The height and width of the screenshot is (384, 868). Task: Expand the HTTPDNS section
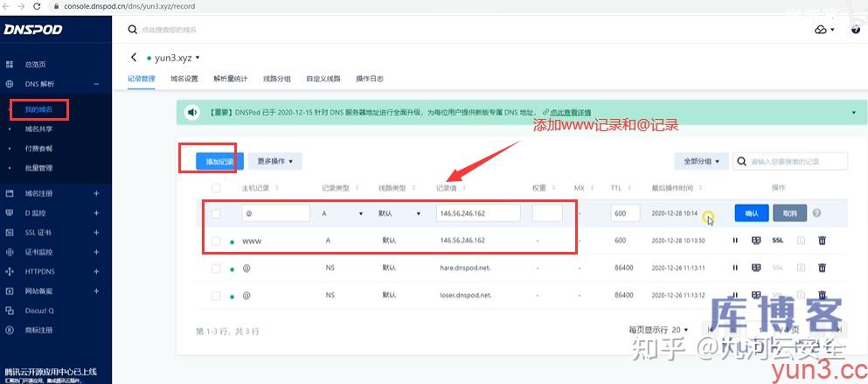[96, 271]
